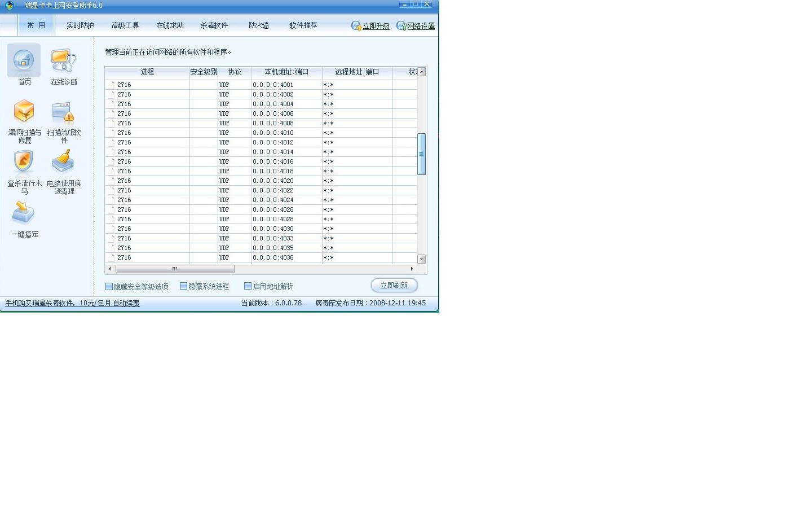The height and width of the screenshot is (508, 812).
Task: Select the row with address 0.0.0.0:4030
Action: tap(261, 229)
